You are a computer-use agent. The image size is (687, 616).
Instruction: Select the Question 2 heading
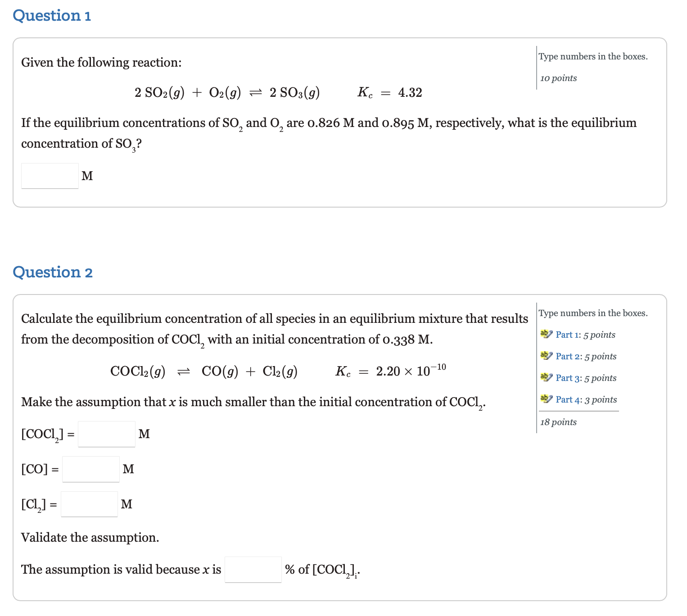point(53,272)
